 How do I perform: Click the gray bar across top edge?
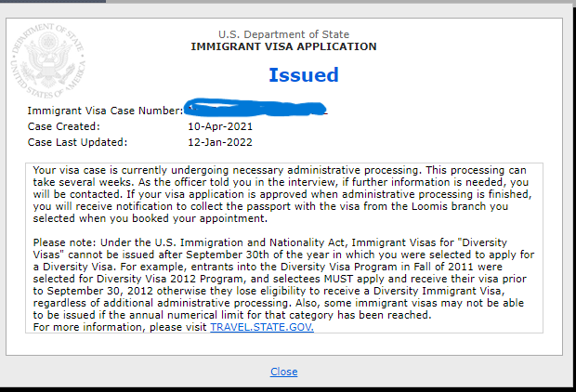click(341, 2)
